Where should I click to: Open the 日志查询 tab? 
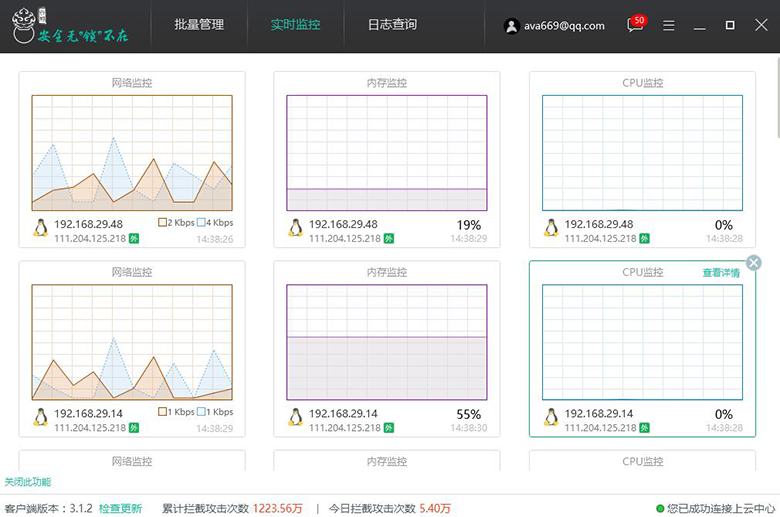pos(392,24)
